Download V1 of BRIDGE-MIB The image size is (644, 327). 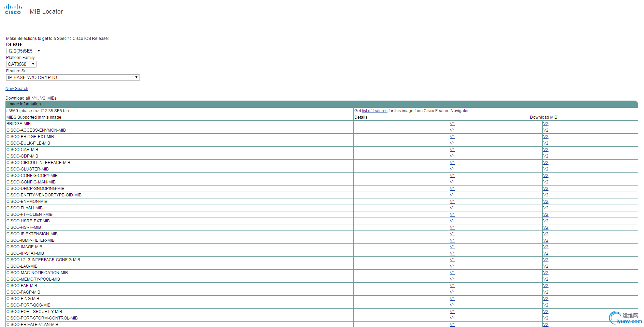(x=452, y=124)
